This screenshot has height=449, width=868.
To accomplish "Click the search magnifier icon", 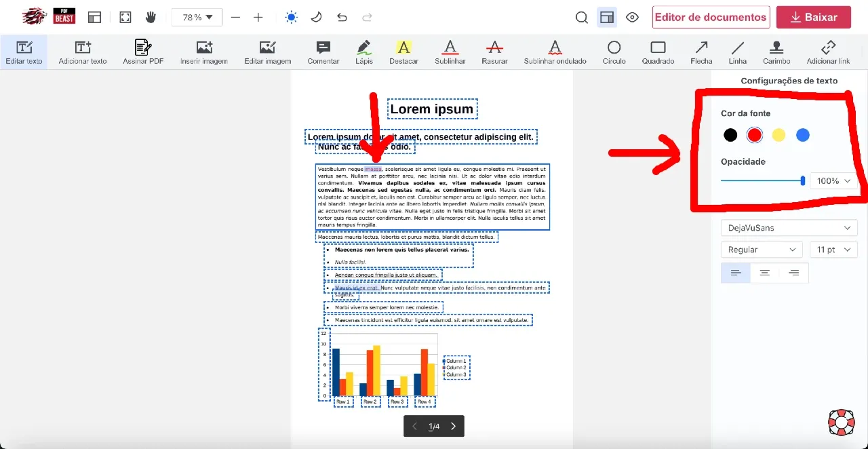I will point(581,18).
